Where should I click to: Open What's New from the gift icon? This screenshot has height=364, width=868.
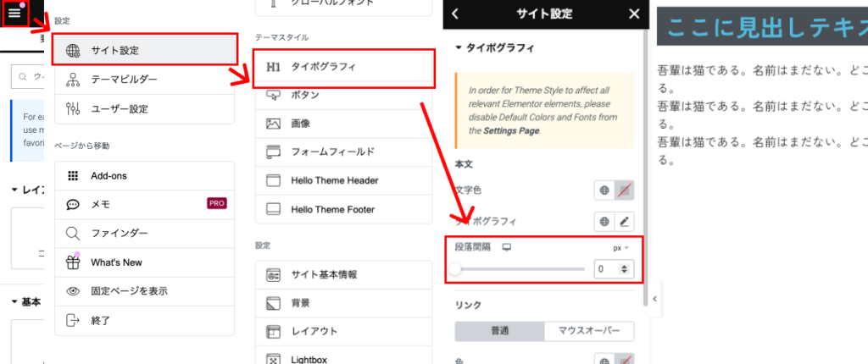(73, 262)
